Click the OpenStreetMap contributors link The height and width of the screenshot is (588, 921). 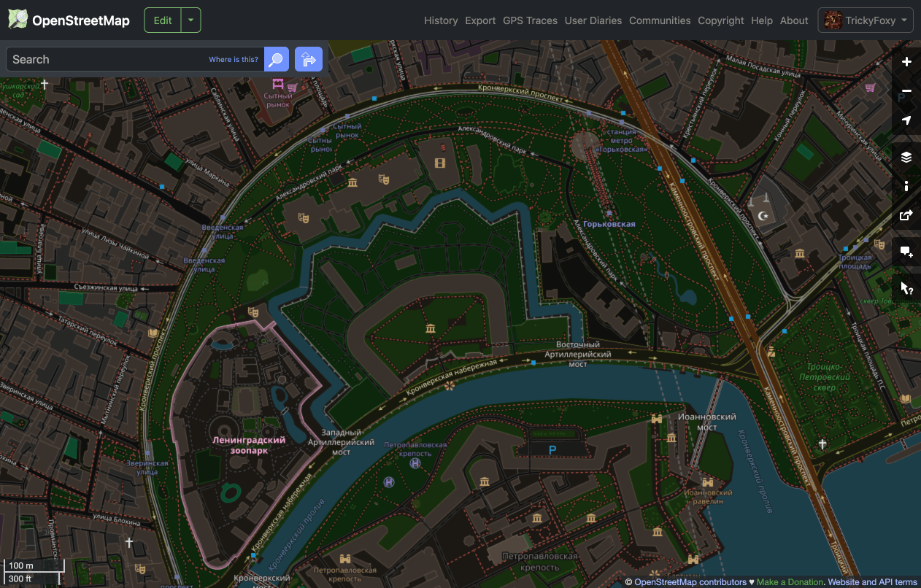[x=690, y=582]
